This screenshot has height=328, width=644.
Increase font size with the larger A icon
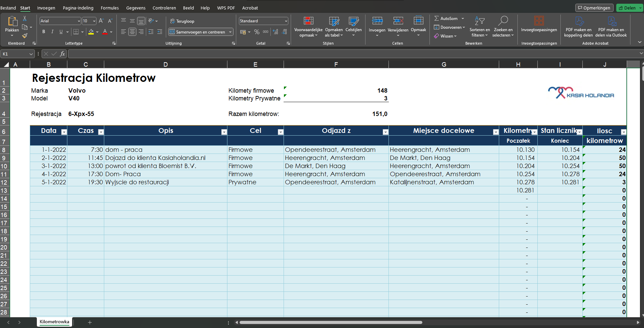[101, 21]
